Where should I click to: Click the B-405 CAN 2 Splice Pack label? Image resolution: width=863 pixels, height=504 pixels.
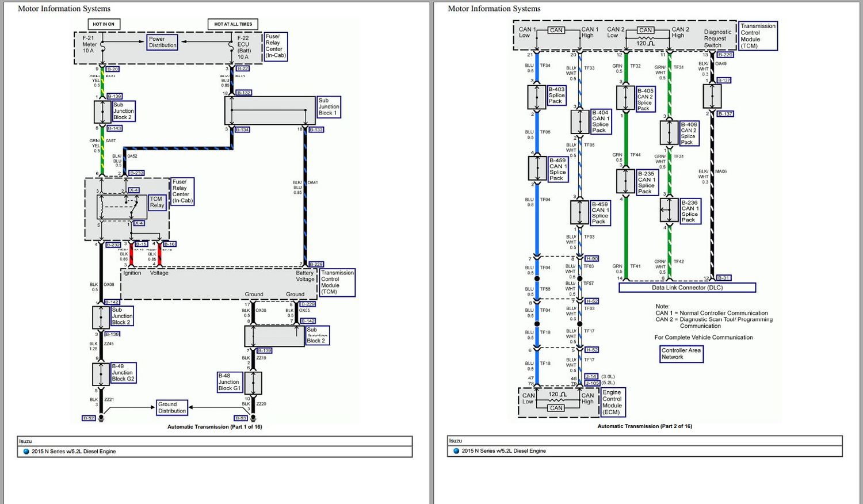(x=646, y=100)
